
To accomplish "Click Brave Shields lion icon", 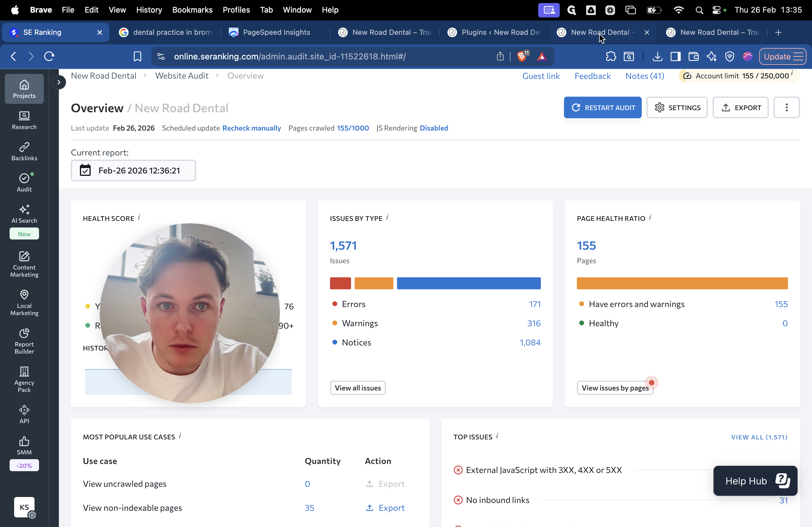I will 522,56.
